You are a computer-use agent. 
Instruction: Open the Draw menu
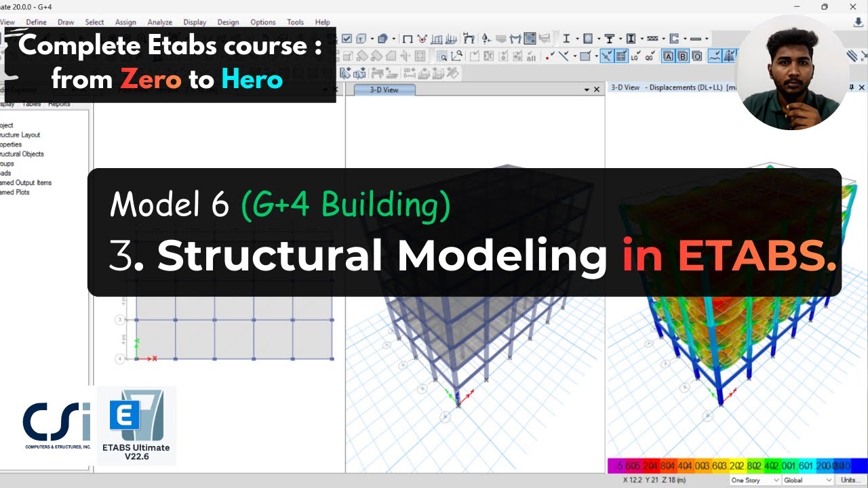click(x=66, y=22)
